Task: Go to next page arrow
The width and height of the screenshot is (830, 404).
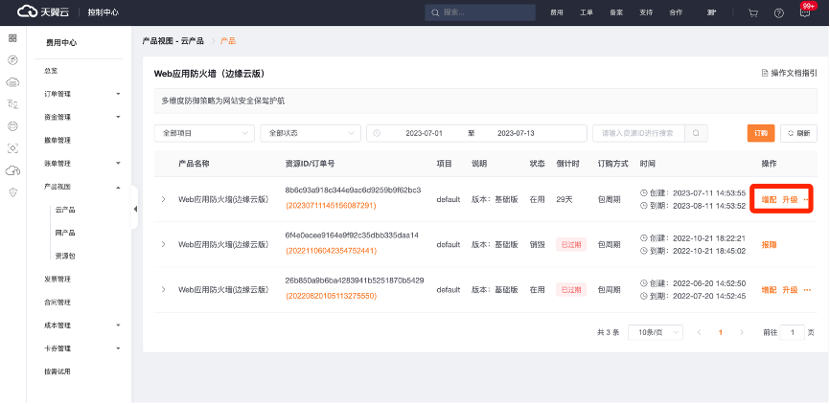Action: (742, 333)
